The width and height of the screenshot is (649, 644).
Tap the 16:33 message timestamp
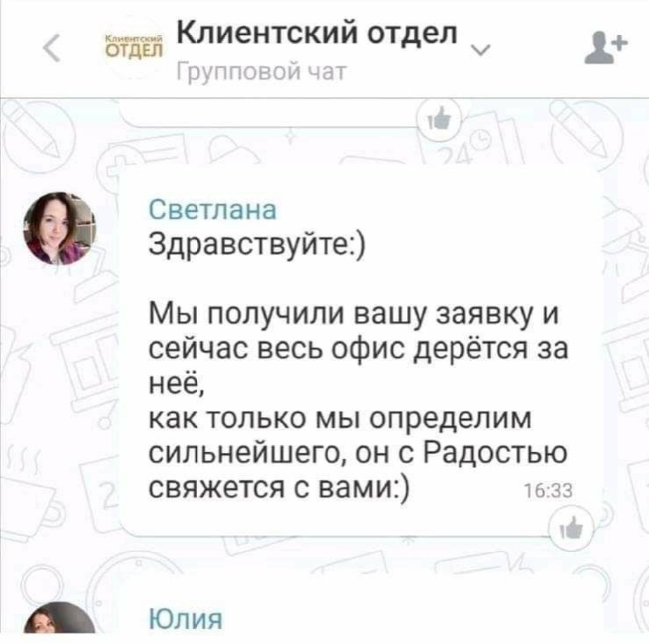548,491
